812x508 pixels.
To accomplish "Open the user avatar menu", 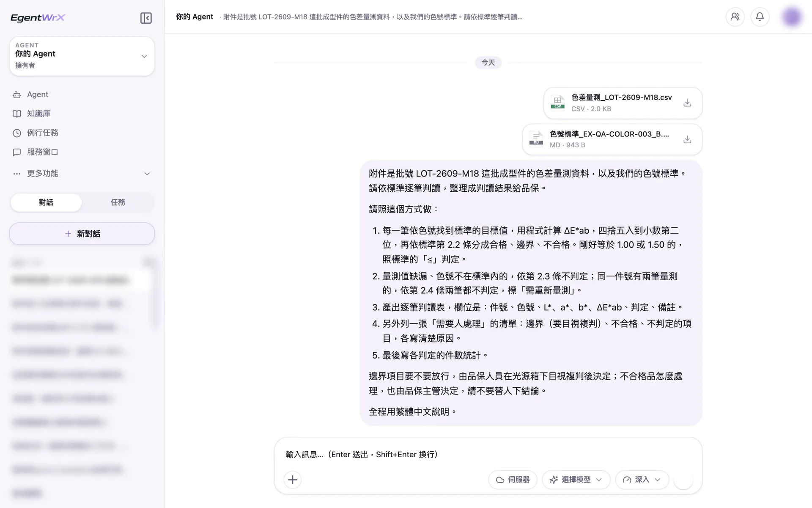I will 792,17.
